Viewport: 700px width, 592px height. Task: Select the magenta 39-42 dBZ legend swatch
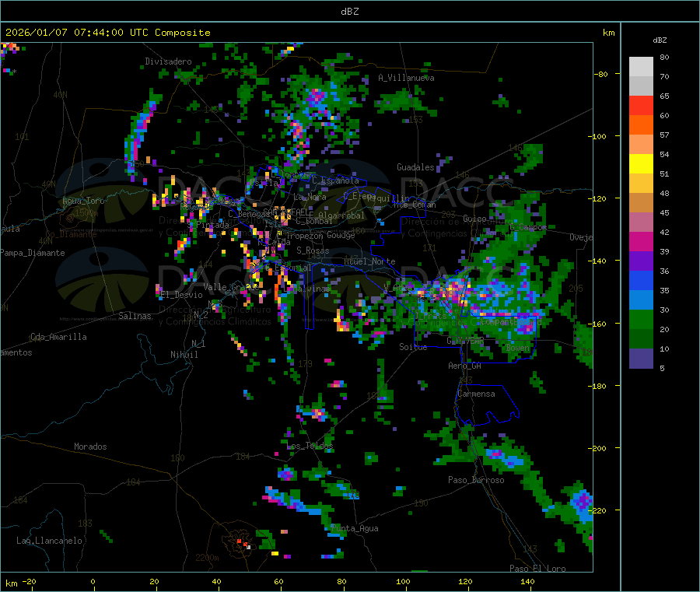641,241
